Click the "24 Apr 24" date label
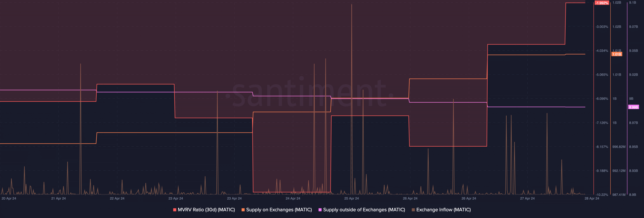The width and height of the screenshot is (644, 218). tap(293, 198)
